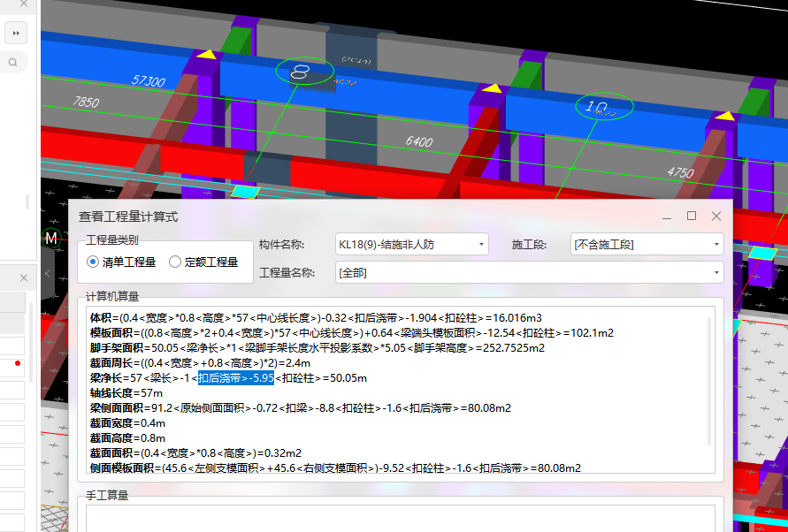Viewport: 788px width, 532px height.
Task: Click axis bubble 8 in the 3D view
Action: point(304,72)
